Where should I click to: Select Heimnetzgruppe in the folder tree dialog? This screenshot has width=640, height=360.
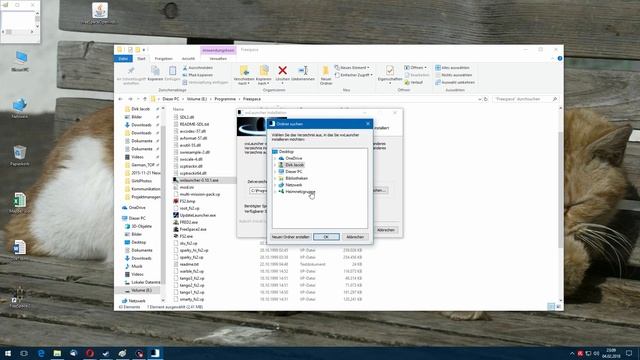300,191
